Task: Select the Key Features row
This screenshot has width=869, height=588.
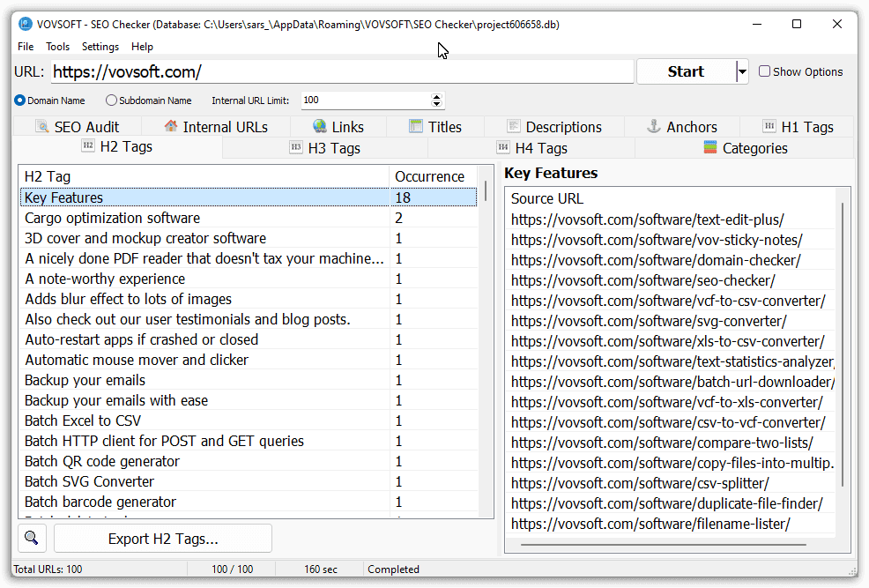Action: click(x=249, y=197)
